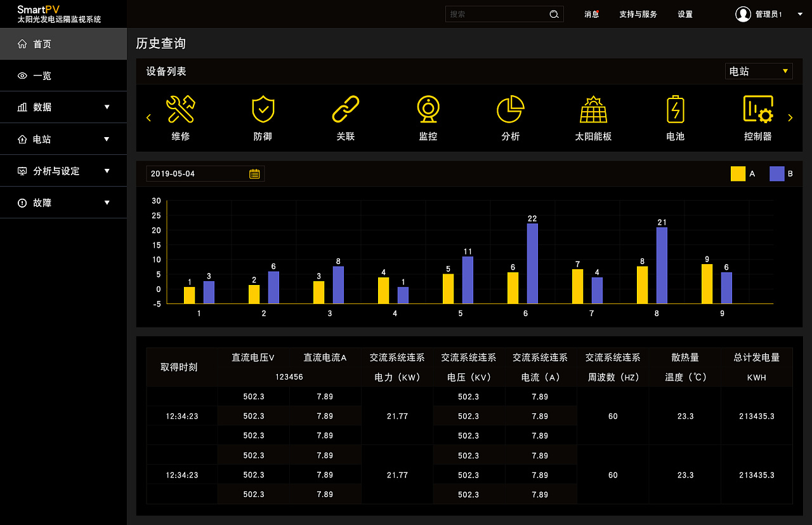
Task: Click the purple bar labeled 11
Action: [x=468, y=280]
